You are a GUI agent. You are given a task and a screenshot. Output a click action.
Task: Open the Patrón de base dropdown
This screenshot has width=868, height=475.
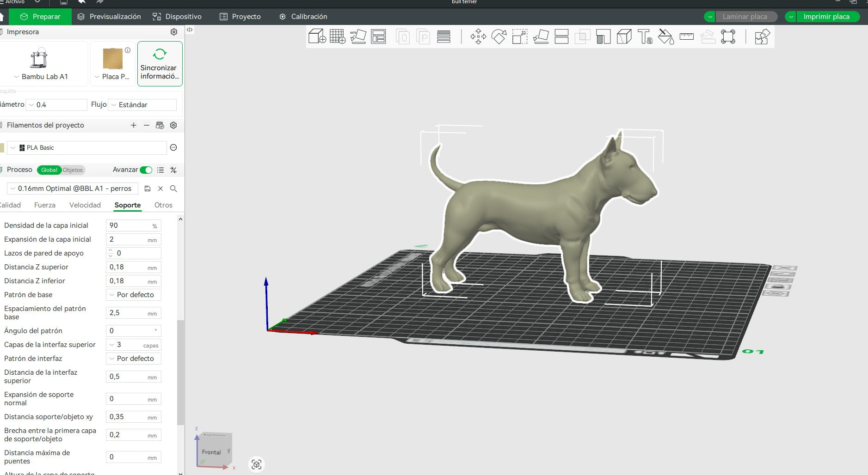[134, 295]
